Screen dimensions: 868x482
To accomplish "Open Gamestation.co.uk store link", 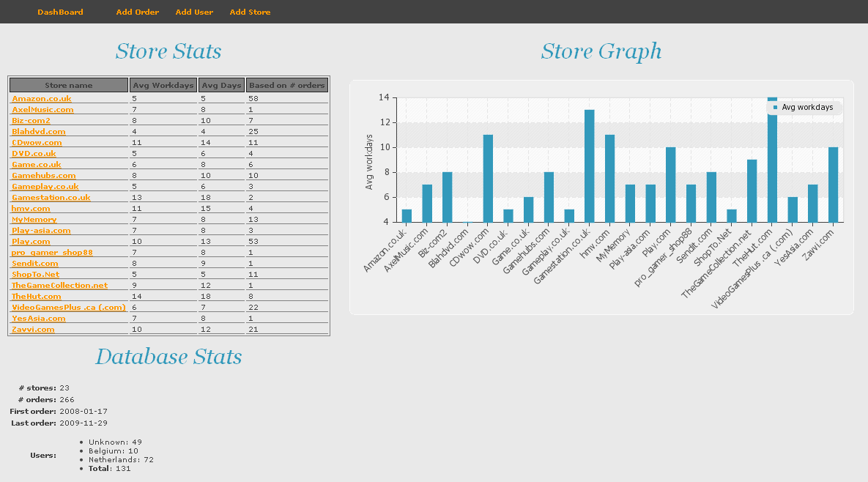I will pos(51,198).
